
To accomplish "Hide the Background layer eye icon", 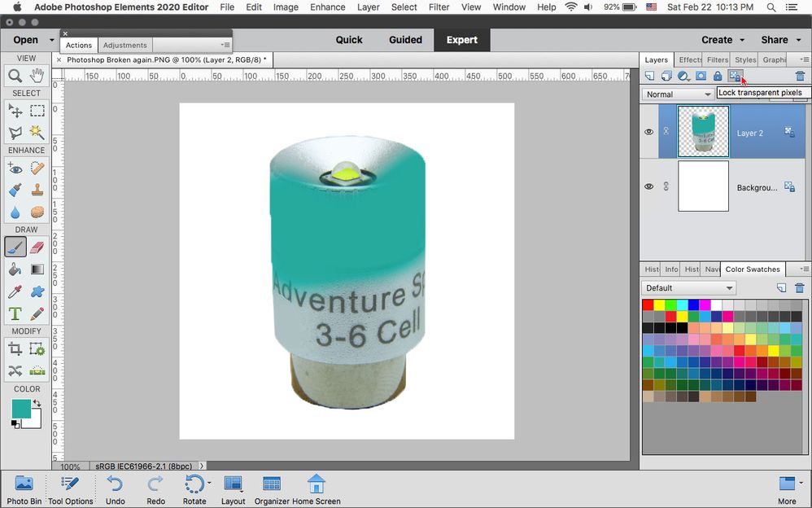I will [649, 186].
